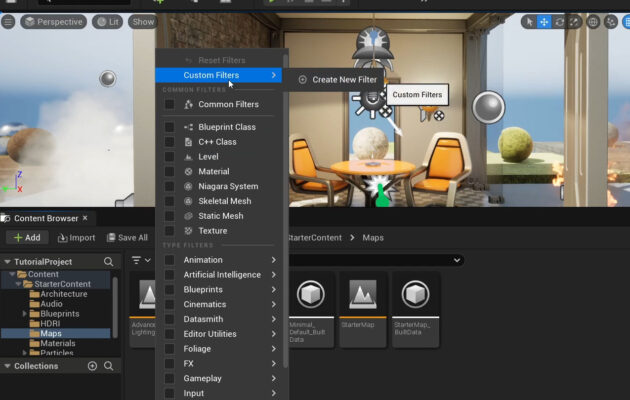The width and height of the screenshot is (630, 400).
Task: Select the Materials folder in tree
Action: [58, 343]
